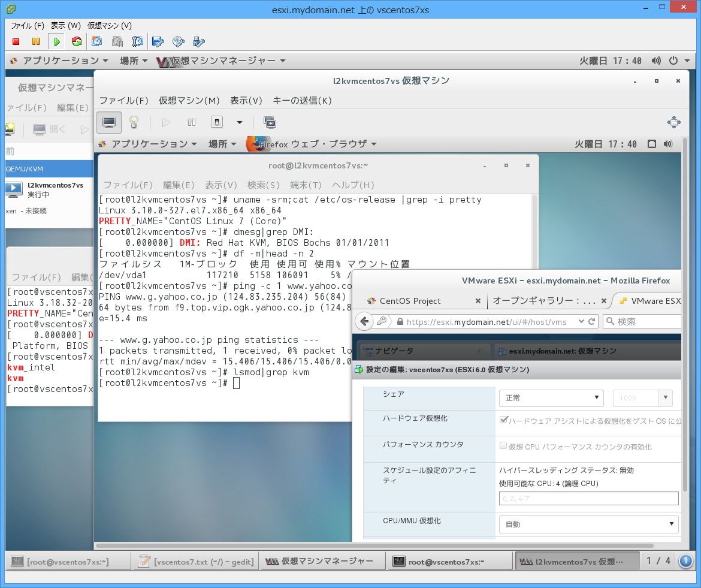
Task: Click the shutdown power switch icon in l2kvmcentos7vs toolbar
Action: click(x=216, y=122)
